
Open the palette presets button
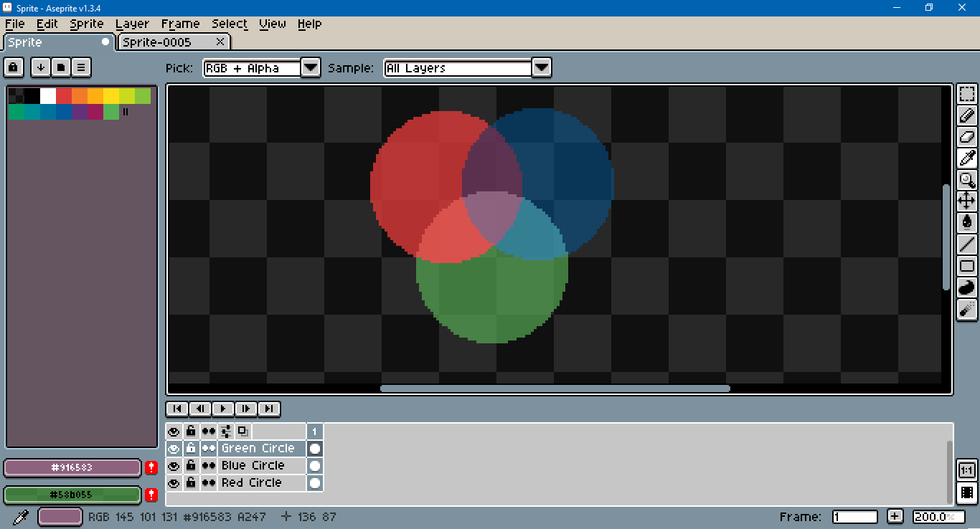point(61,67)
